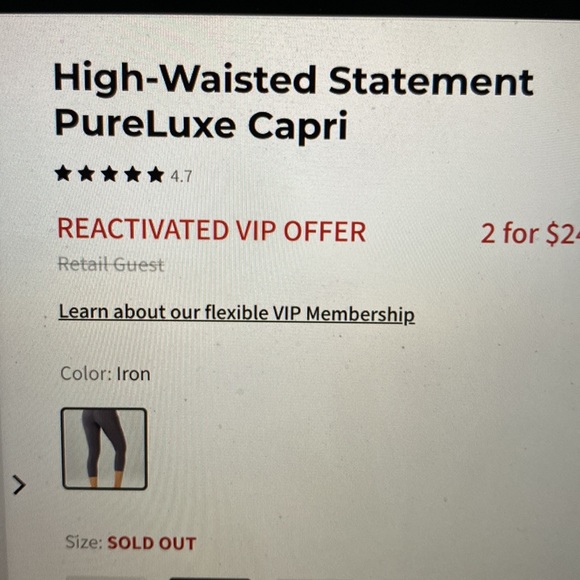Click the 2 for $24 price
This screenshot has width=580, height=580.
click(x=530, y=235)
